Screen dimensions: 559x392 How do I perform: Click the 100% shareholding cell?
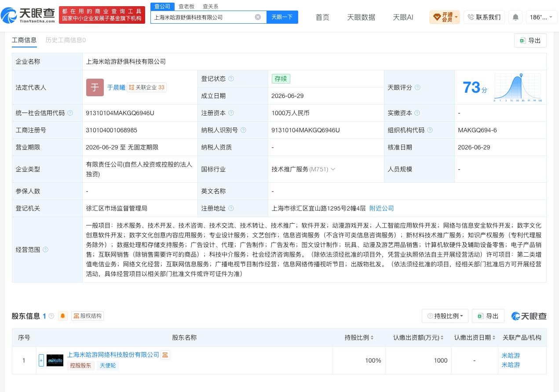point(359,360)
